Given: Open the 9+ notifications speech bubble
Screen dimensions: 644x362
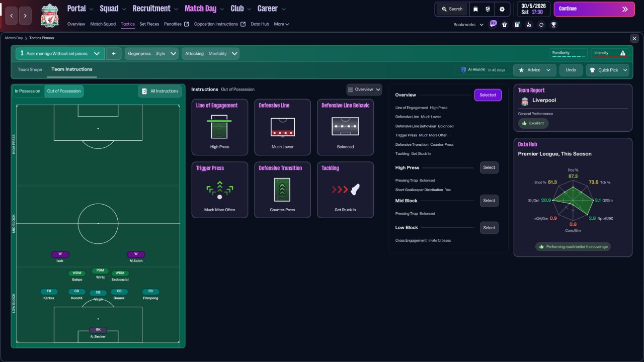Looking at the screenshot, I should pos(493,24).
